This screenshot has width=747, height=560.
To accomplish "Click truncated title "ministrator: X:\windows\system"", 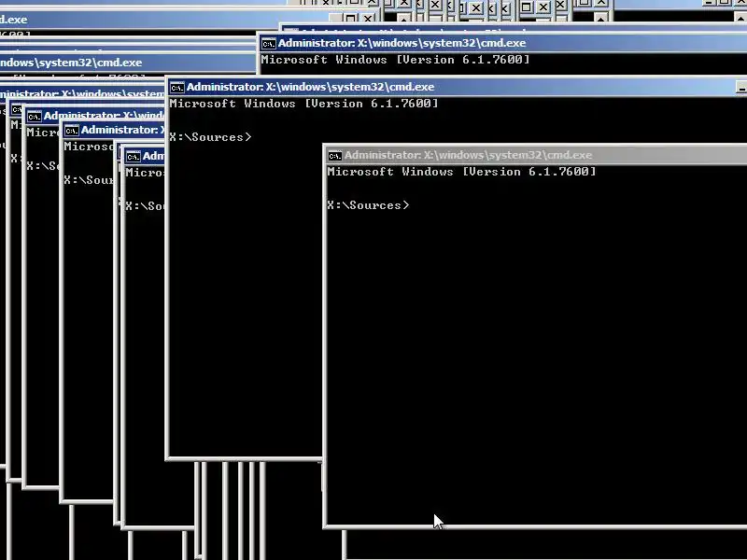I will click(x=82, y=94).
